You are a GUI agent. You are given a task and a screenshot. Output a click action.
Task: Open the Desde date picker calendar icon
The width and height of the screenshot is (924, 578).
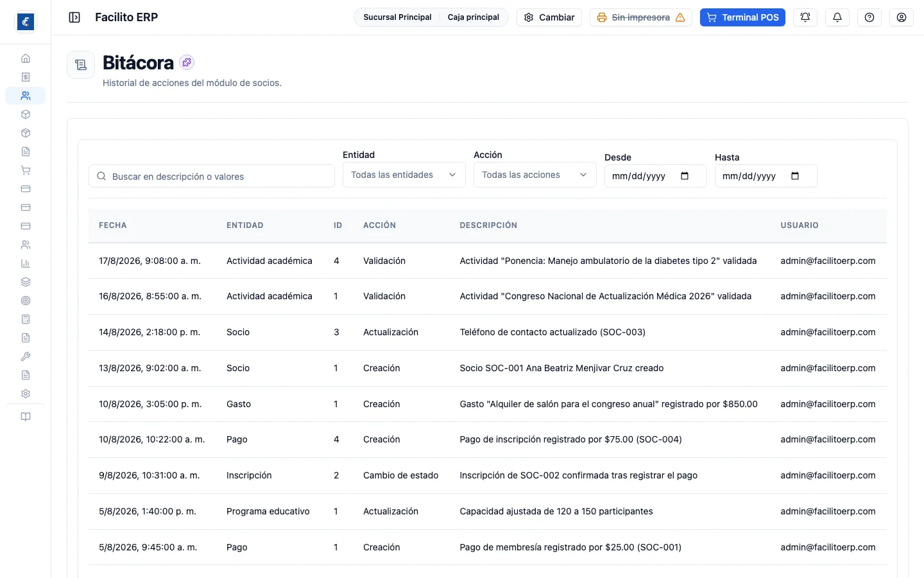click(685, 176)
